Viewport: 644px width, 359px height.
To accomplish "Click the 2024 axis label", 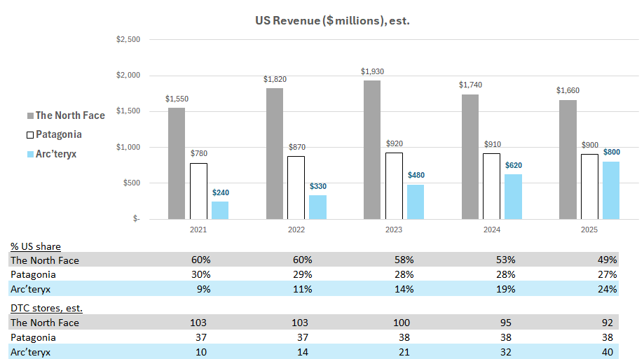I will 492,230.
